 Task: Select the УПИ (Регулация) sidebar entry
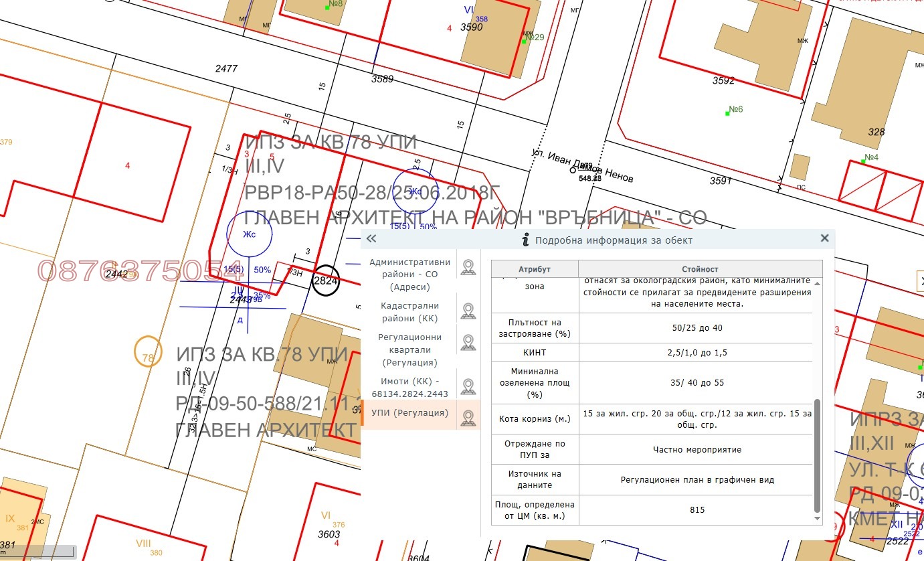tap(409, 413)
